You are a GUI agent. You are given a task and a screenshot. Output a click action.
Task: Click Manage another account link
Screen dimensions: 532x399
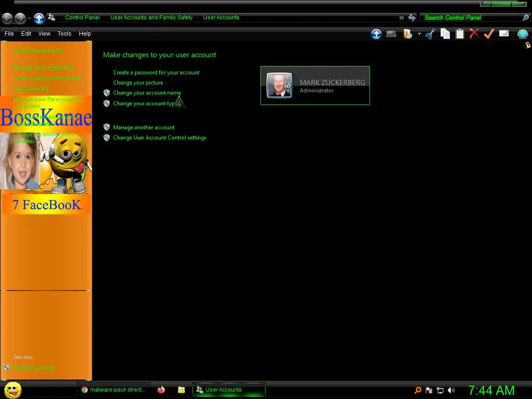(144, 127)
